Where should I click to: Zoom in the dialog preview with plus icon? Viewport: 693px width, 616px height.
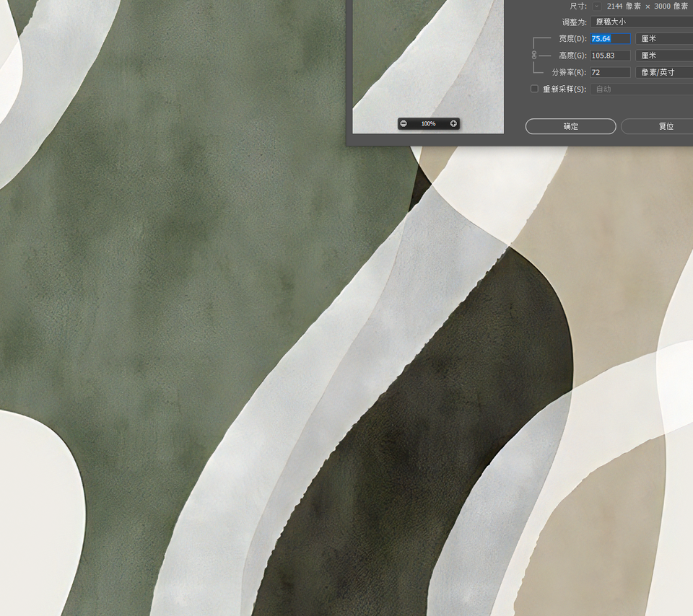tap(453, 123)
